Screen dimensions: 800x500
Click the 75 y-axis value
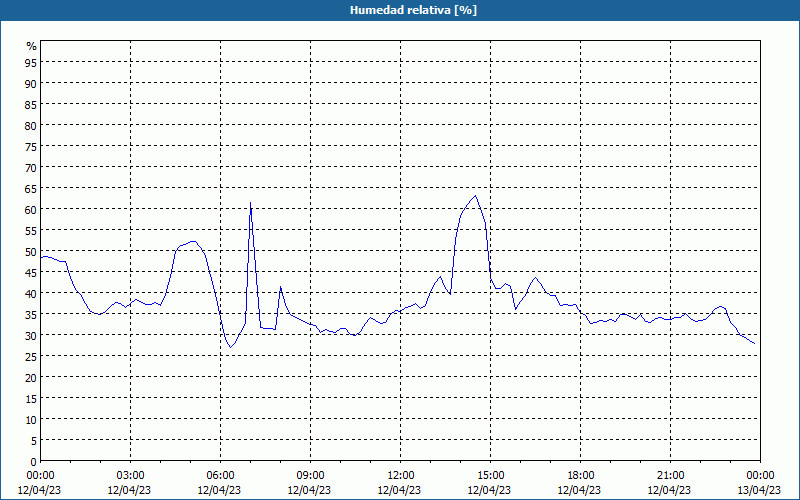pyautogui.click(x=31, y=146)
